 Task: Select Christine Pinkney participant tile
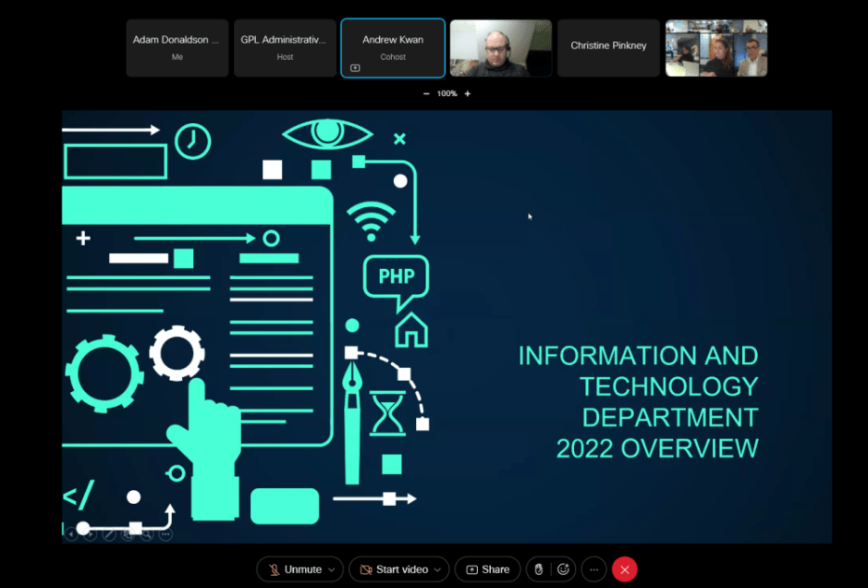(608, 48)
